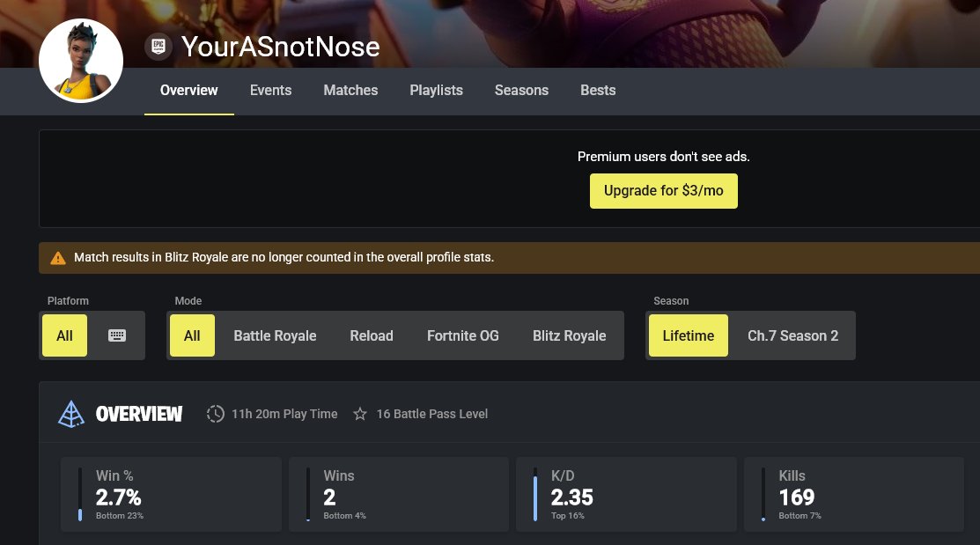Click the Blitz Royale notice message
This screenshot has height=545, width=980.
coord(284,257)
